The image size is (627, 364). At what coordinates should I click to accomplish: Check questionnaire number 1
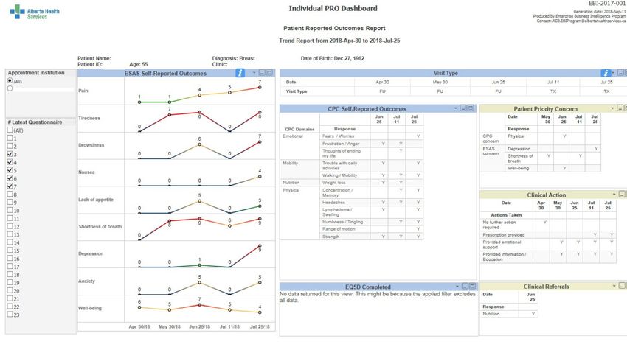(x=10, y=138)
